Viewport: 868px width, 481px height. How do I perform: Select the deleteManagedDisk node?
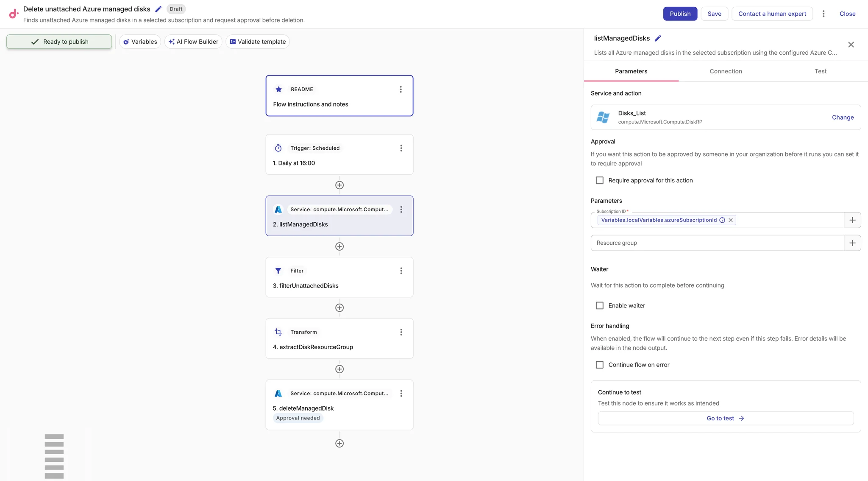339,405
